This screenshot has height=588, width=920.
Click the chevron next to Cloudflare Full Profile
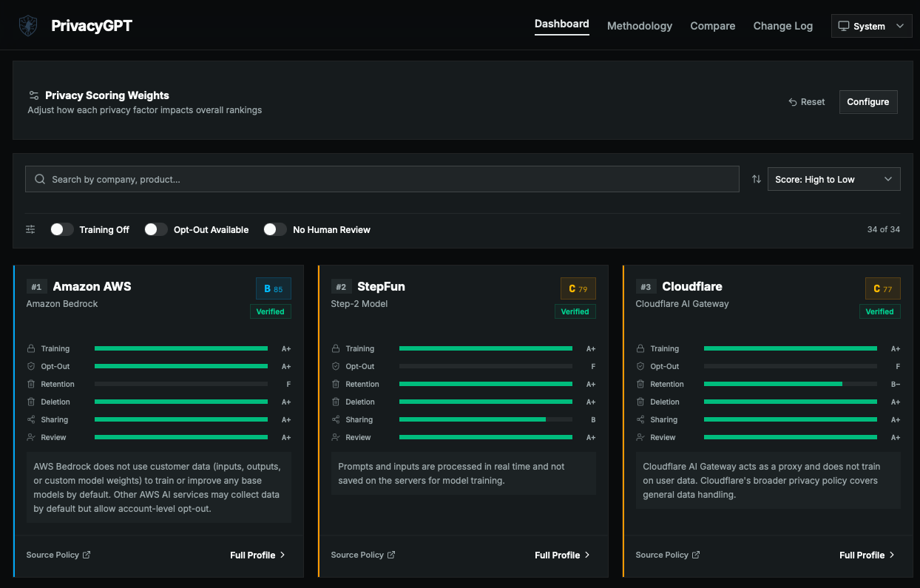click(x=892, y=555)
